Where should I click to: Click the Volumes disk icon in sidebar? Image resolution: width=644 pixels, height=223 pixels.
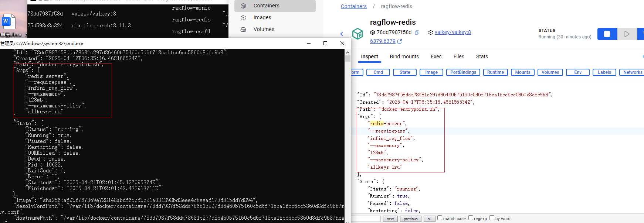coord(243,29)
